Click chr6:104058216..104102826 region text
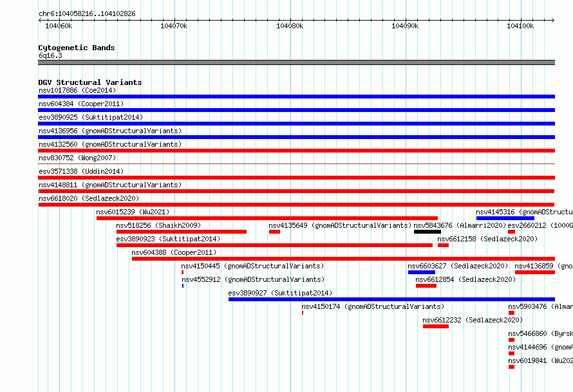The width and height of the screenshot is (573, 392). click(x=87, y=14)
